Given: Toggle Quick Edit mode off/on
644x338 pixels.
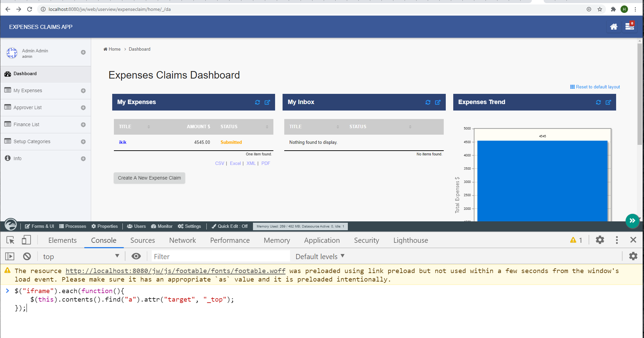Looking at the screenshot, I should pos(230,226).
